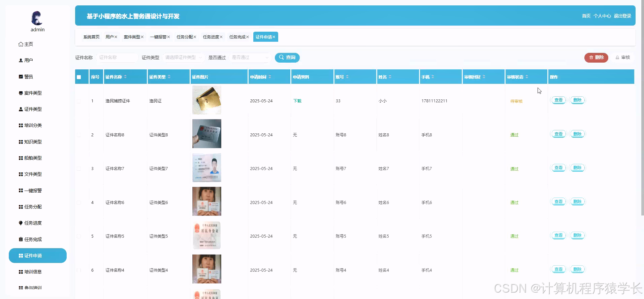
Task: Sort by 审核状态 column
Action: pos(527,77)
